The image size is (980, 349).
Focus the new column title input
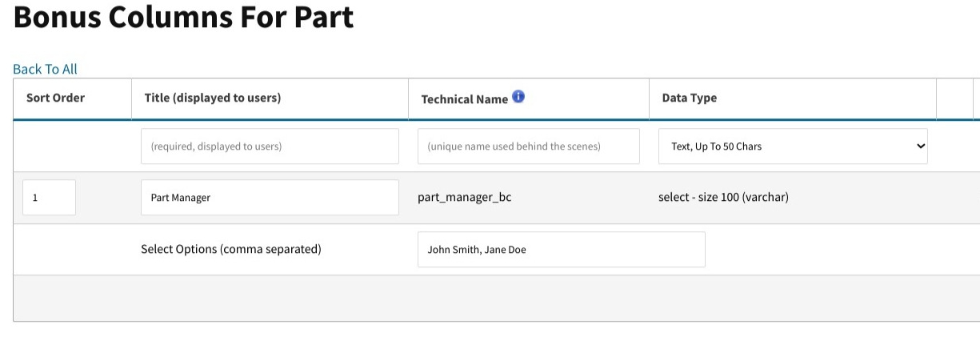click(x=270, y=146)
